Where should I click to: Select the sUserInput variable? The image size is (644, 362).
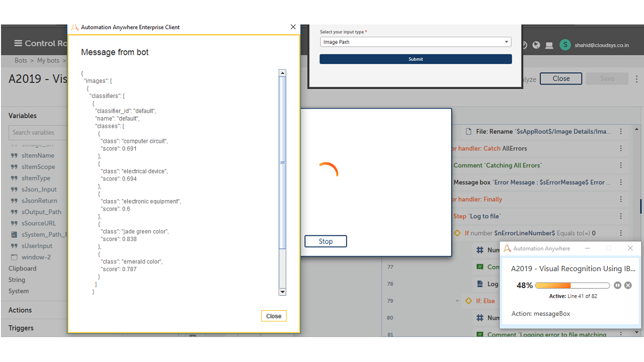click(37, 246)
